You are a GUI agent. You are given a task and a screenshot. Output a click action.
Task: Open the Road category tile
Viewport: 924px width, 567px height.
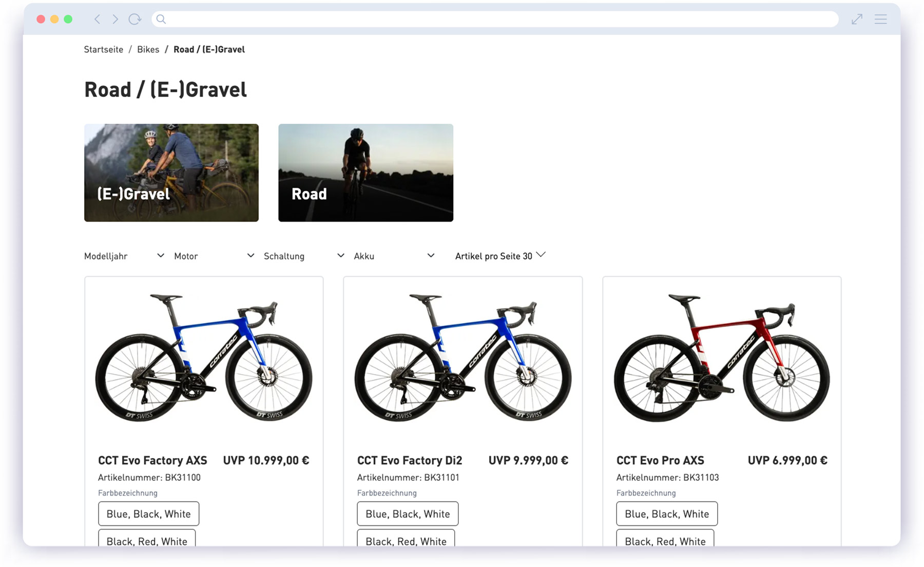pos(365,173)
